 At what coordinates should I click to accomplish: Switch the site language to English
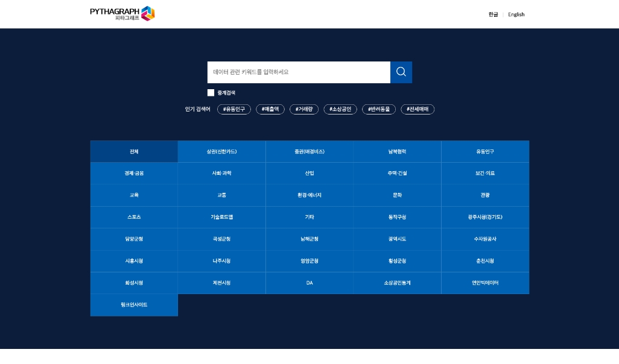coord(516,14)
